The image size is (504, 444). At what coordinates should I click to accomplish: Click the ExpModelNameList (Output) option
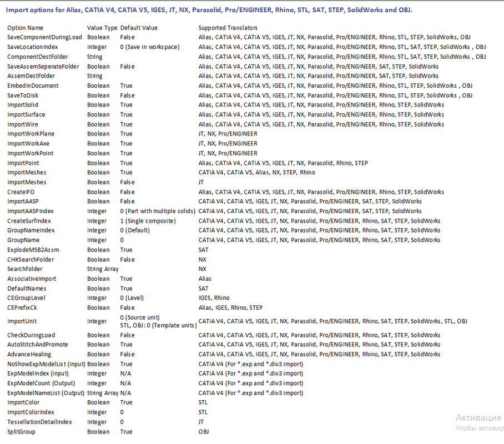[x=46, y=393]
